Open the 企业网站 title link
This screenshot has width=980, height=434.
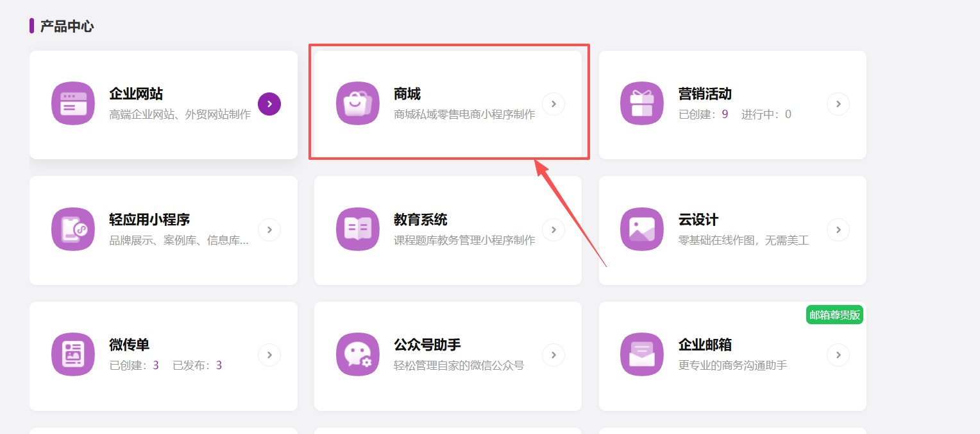coord(136,94)
